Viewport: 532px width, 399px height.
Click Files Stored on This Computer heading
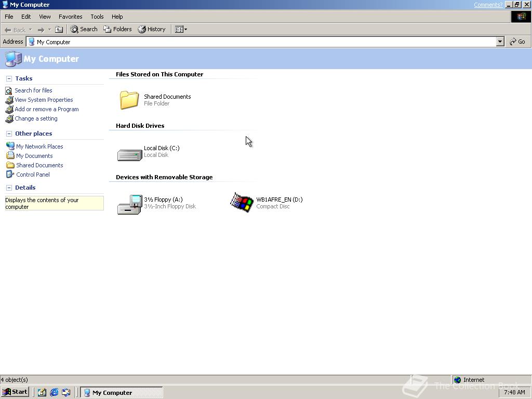159,74
